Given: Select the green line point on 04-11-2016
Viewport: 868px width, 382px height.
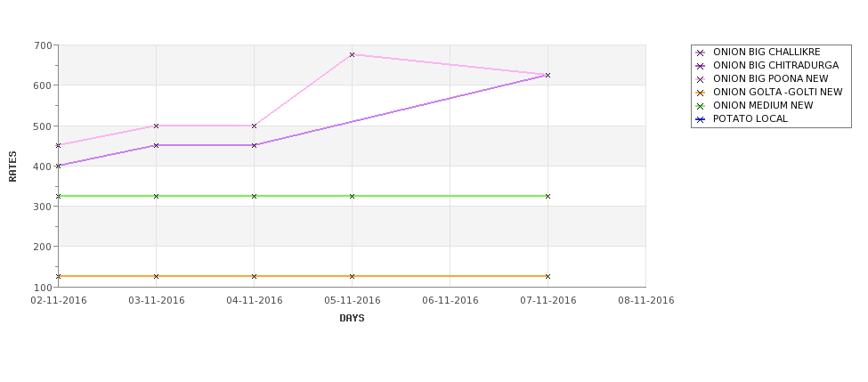Looking at the screenshot, I should (x=254, y=196).
